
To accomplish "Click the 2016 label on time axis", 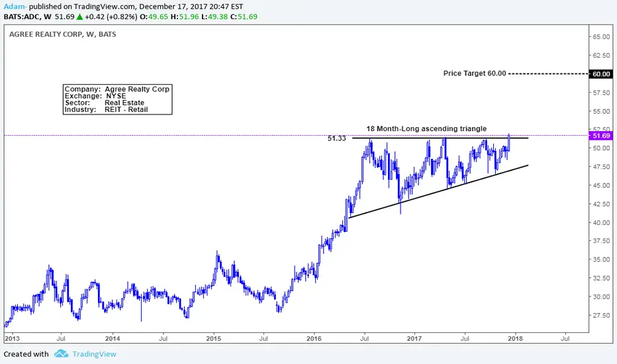I will pos(314,338).
